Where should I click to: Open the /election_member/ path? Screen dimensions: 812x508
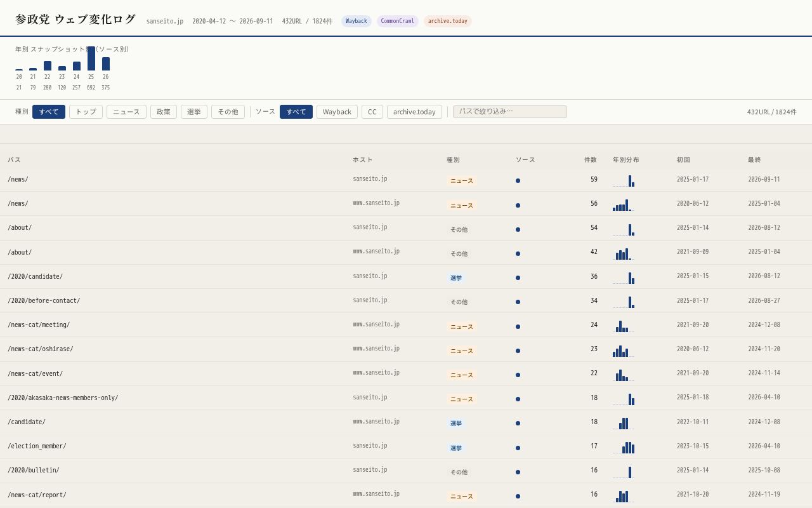tap(37, 446)
